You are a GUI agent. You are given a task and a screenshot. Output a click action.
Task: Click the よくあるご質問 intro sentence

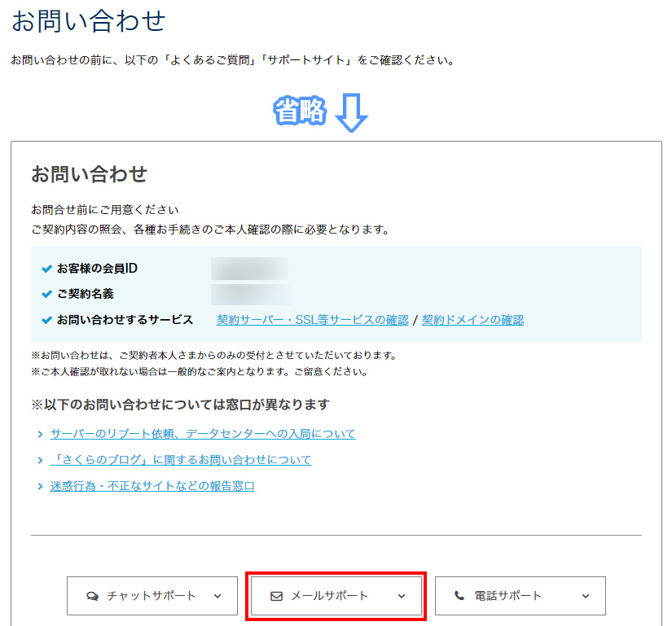233,60
